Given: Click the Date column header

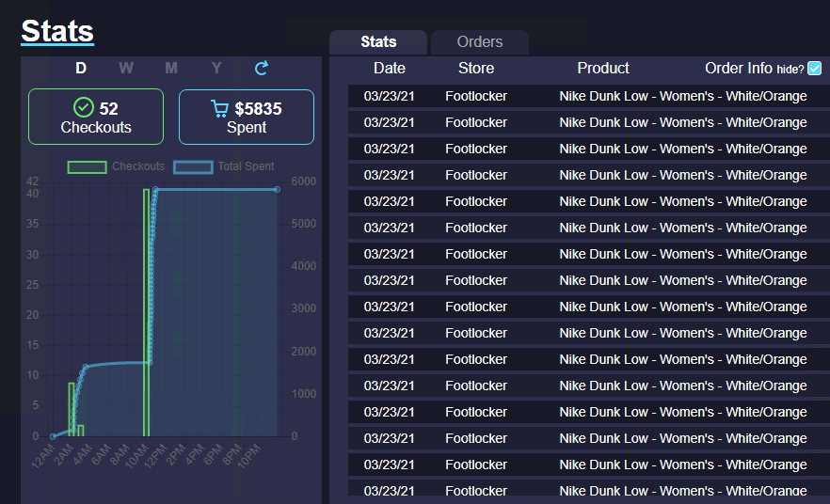Looking at the screenshot, I should coord(389,69).
